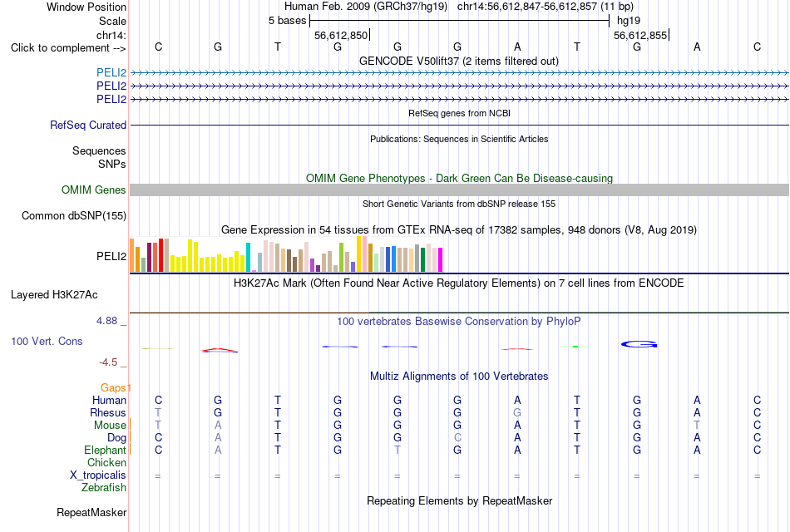The height and width of the screenshot is (532, 790).
Task: Select the chr14: base position label
Action: point(111,35)
